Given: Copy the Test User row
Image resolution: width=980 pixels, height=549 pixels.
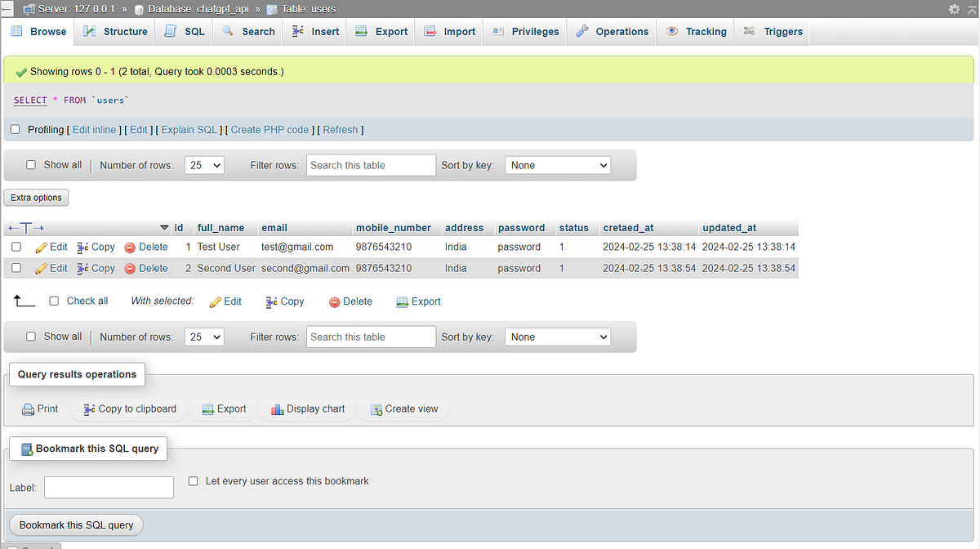Looking at the screenshot, I should point(96,247).
